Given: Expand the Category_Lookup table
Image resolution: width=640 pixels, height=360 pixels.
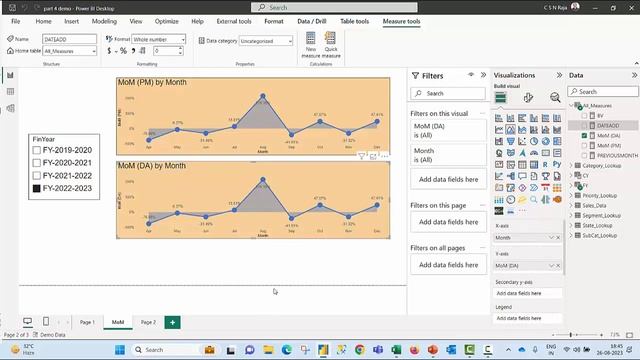Looking at the screenshot, I should [571, 166].
